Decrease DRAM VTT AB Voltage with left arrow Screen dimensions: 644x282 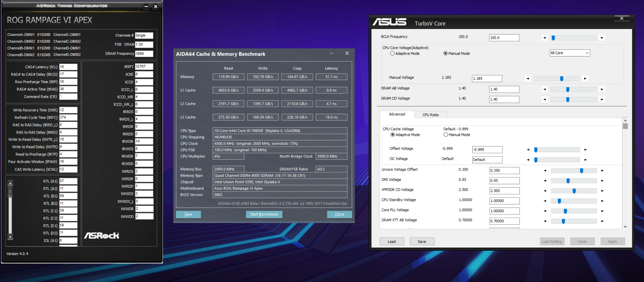(545, 221)
